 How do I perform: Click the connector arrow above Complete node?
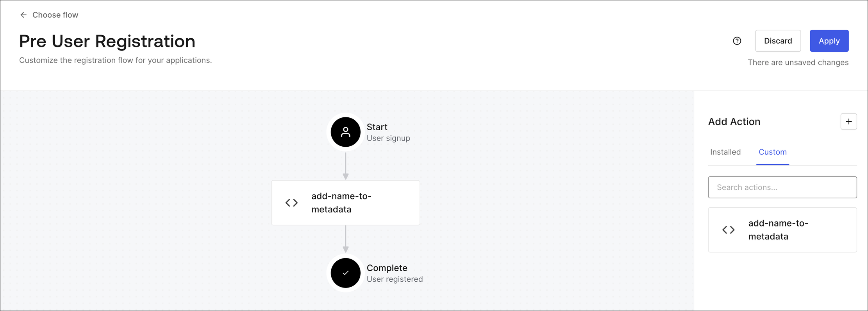click(x=345, y=239)
